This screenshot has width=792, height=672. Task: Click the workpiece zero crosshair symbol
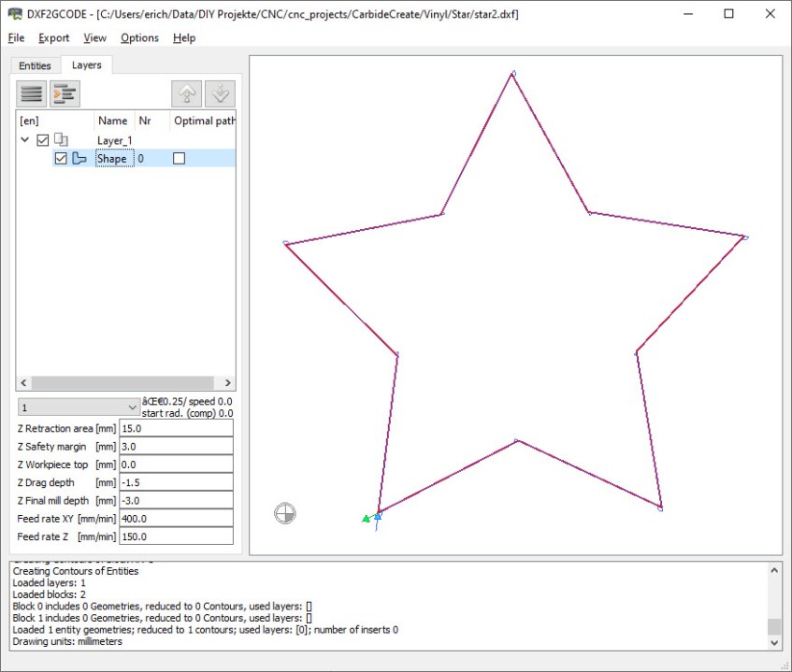click(285, 512)
